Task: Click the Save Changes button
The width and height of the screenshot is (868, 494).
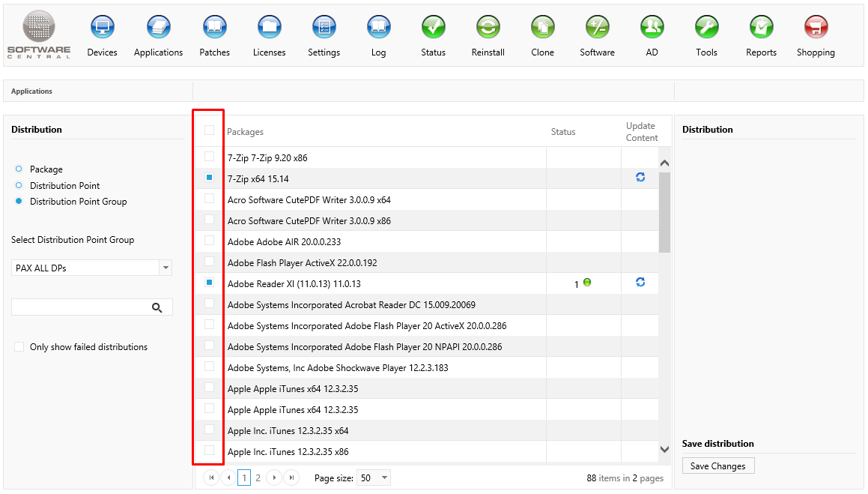Action: click(x=717, y=466)
